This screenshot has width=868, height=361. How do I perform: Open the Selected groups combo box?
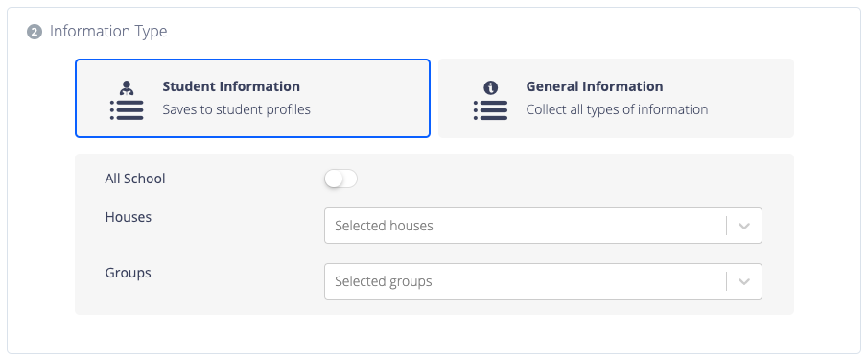click(543, 281)
